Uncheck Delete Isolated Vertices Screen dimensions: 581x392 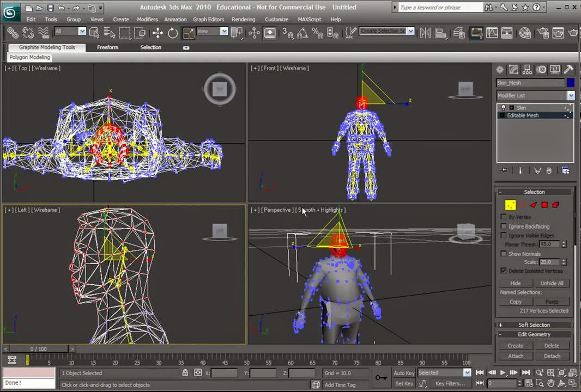[x=504, y=271]
